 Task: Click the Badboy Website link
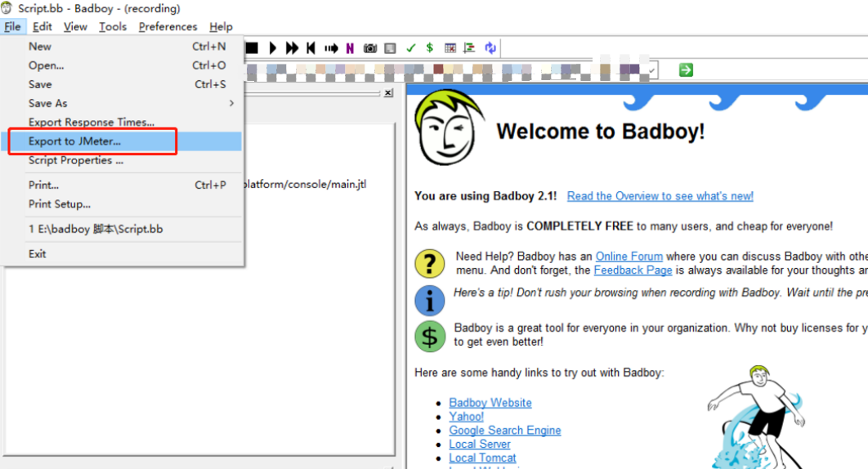click(x=490, y=403)
